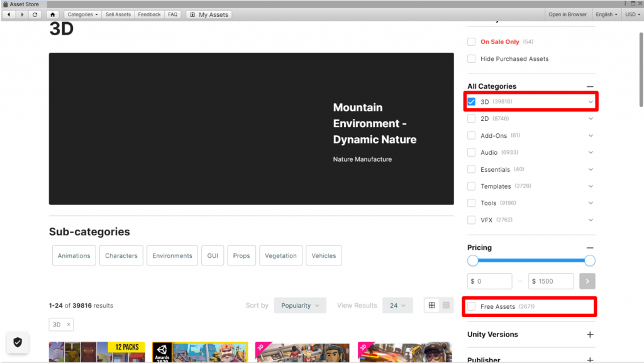Switch to large grid view

[x=431, y=305]
